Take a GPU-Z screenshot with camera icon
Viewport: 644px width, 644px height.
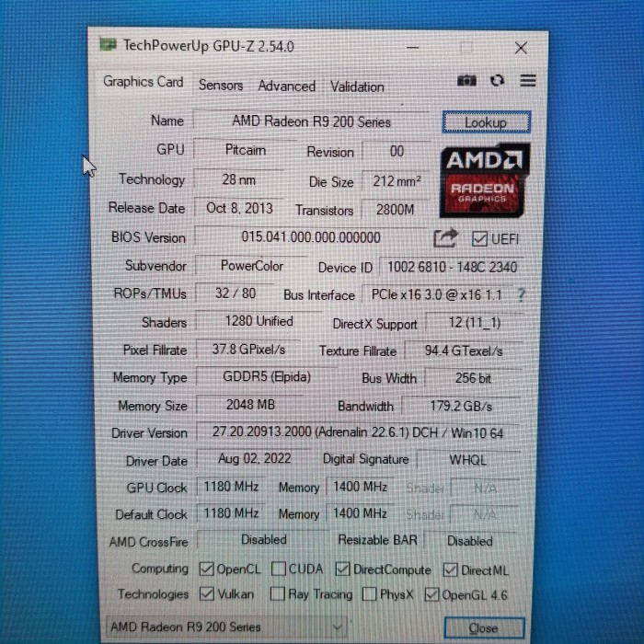[x=467, y=81]
